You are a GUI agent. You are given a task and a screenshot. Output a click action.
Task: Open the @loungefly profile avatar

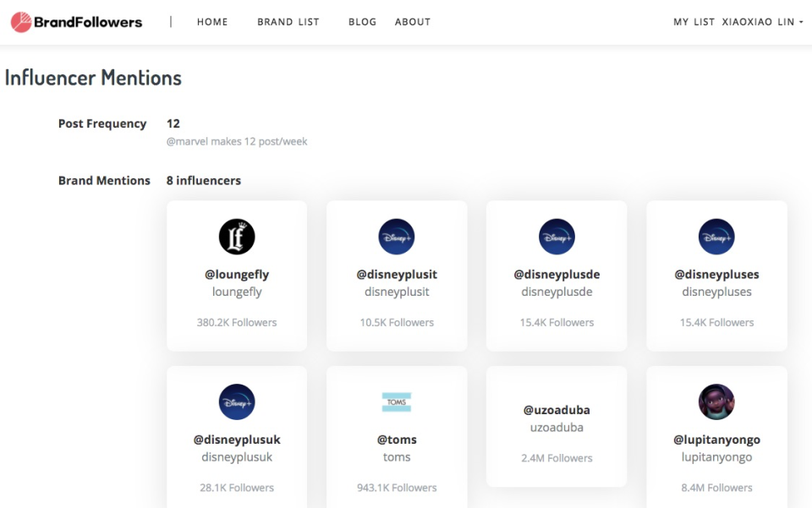(236, 237)
